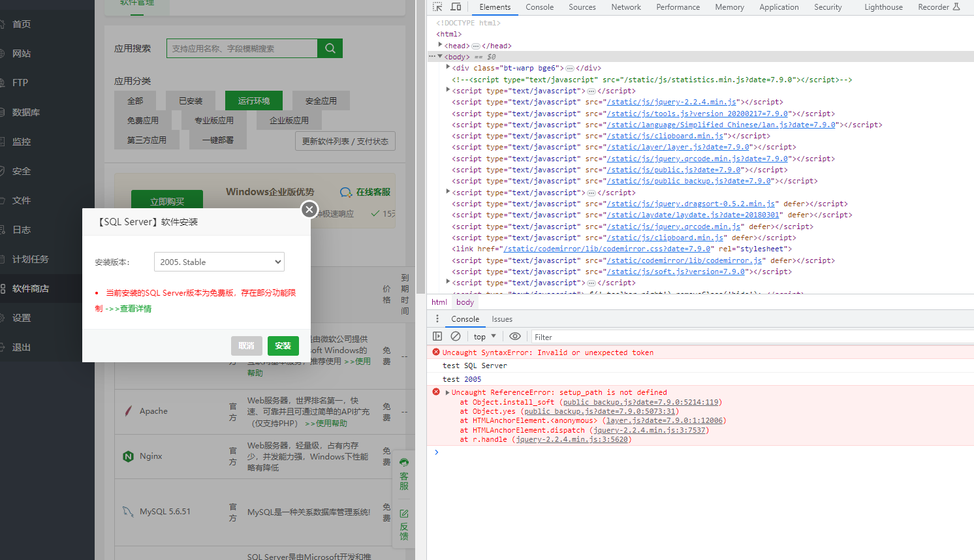The image size is (974, 560).
Task: Clear the console with the ban icon
Action: tap(456, 336)
